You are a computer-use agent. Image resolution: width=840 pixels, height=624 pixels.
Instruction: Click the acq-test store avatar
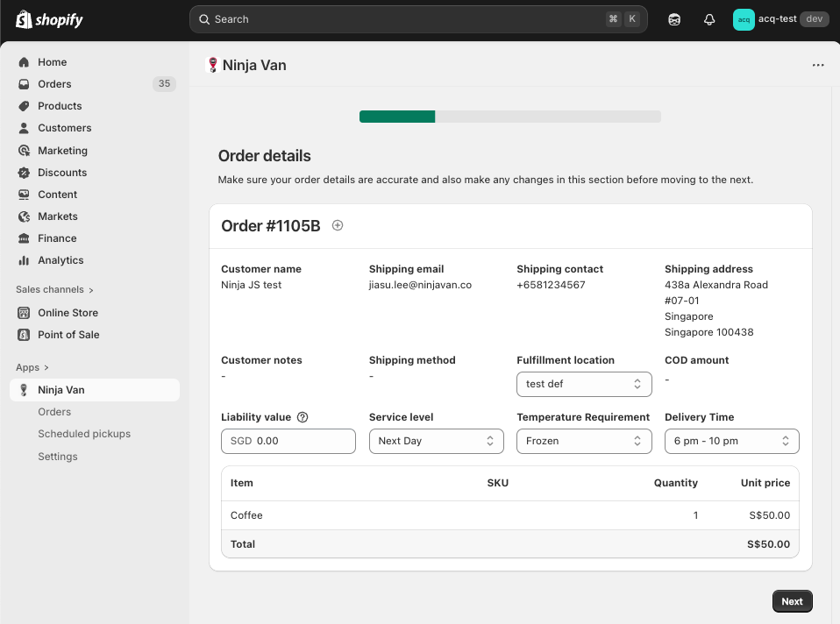pos(743,19)
